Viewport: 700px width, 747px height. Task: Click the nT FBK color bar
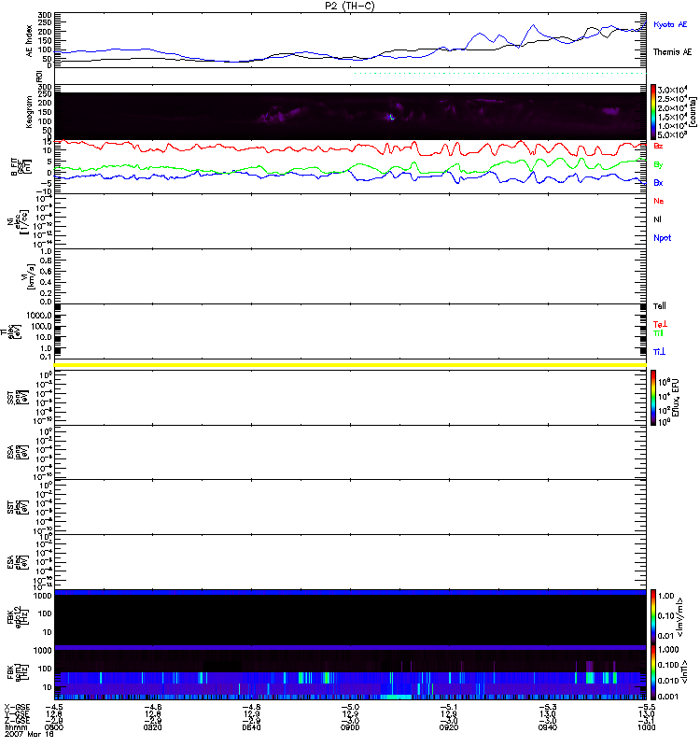click(654, 670)
